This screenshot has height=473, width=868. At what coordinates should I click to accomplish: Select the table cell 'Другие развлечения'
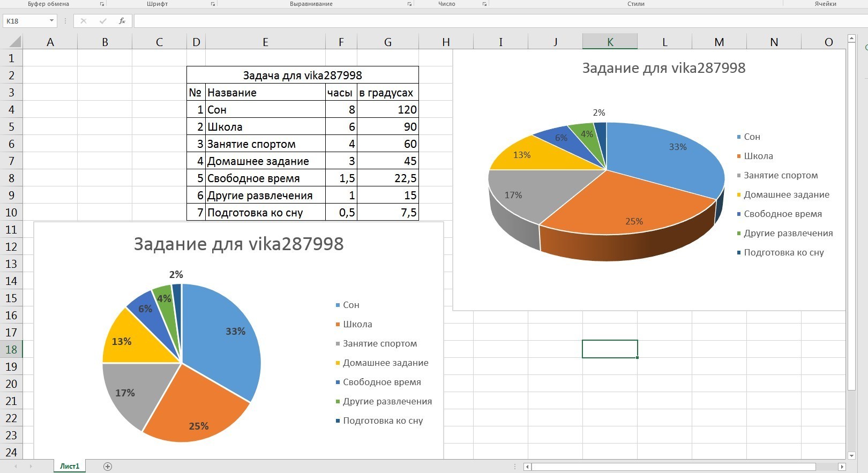265,195
